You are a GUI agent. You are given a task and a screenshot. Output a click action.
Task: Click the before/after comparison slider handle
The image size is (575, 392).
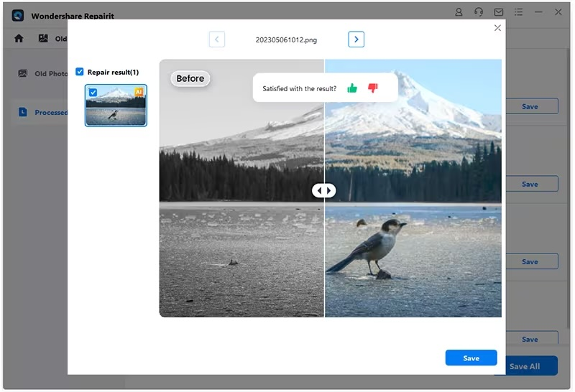click(324, 191)
